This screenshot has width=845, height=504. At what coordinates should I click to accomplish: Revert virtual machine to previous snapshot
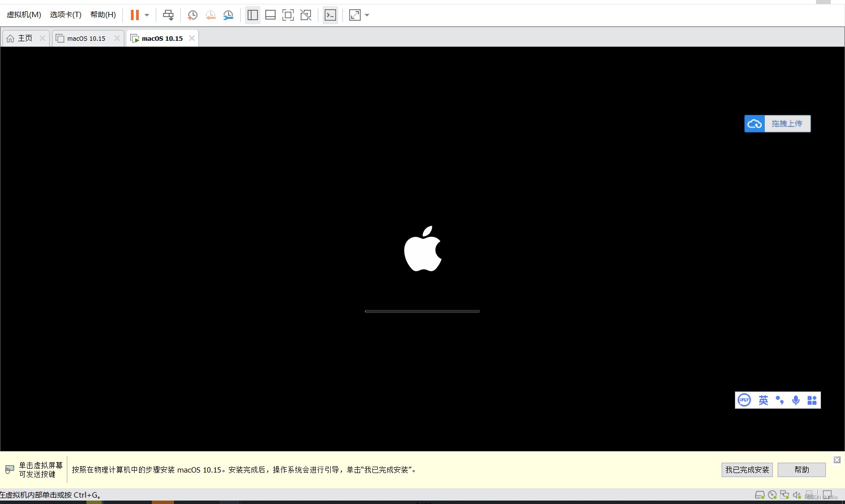coord(210,15)
